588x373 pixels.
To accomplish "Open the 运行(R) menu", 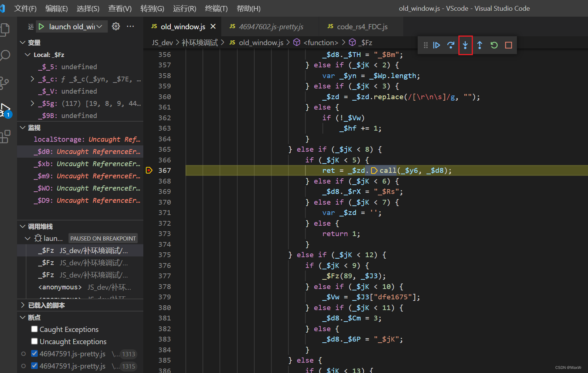I will point(184,9).
